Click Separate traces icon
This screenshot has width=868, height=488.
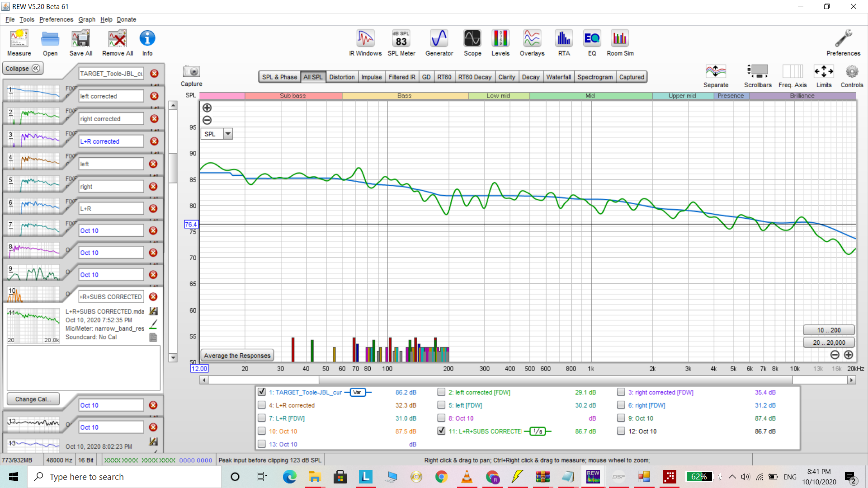click(716, 75)
